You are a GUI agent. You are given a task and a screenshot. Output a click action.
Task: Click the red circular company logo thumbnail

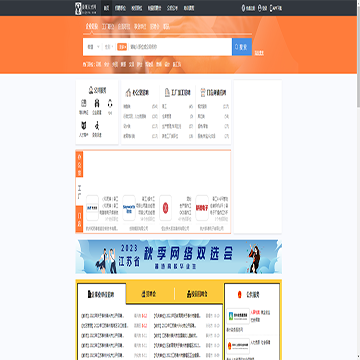pyautogui.click(x=165, y=208)
